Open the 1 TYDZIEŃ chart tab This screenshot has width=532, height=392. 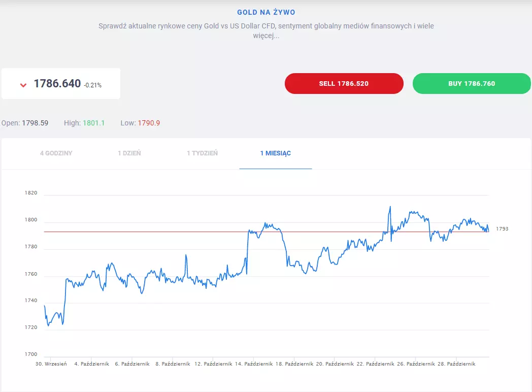click(202, 153)
